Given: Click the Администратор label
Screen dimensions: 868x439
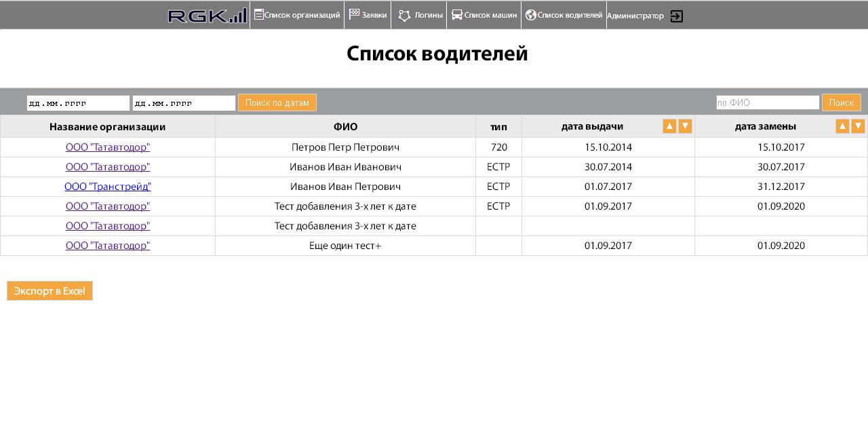Looking at the screenshot, I should [635, 16].
